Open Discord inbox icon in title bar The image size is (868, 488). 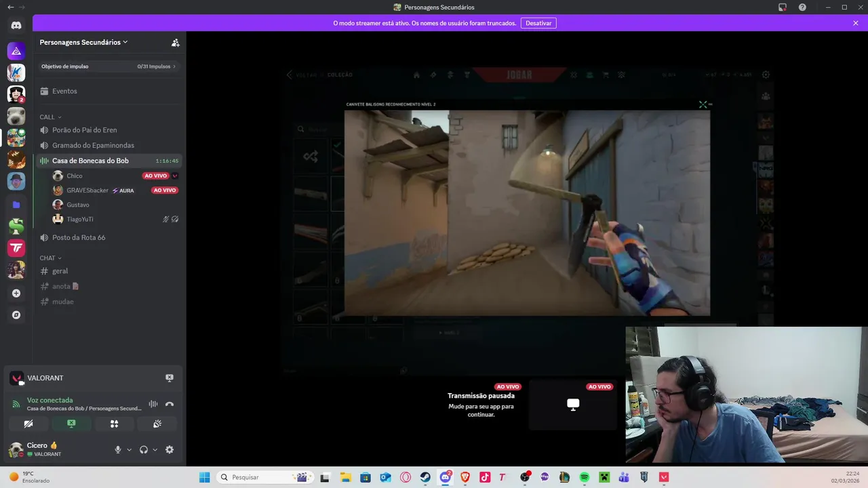click(x=783, y=7)
